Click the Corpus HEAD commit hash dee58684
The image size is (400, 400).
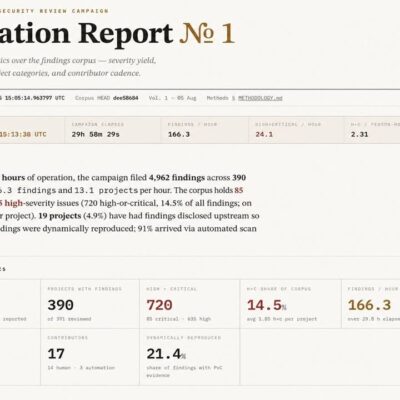[125, 98]
